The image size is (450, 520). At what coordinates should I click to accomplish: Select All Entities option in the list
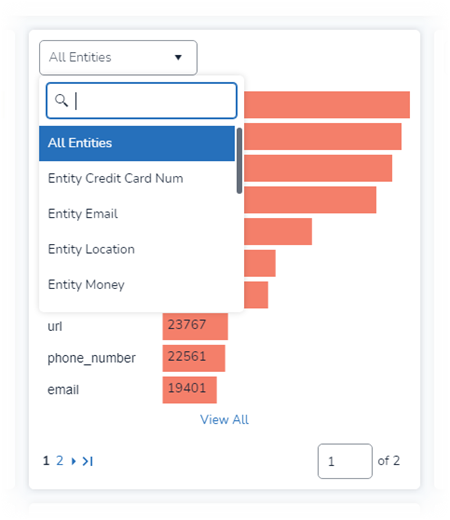pos(137,143)
